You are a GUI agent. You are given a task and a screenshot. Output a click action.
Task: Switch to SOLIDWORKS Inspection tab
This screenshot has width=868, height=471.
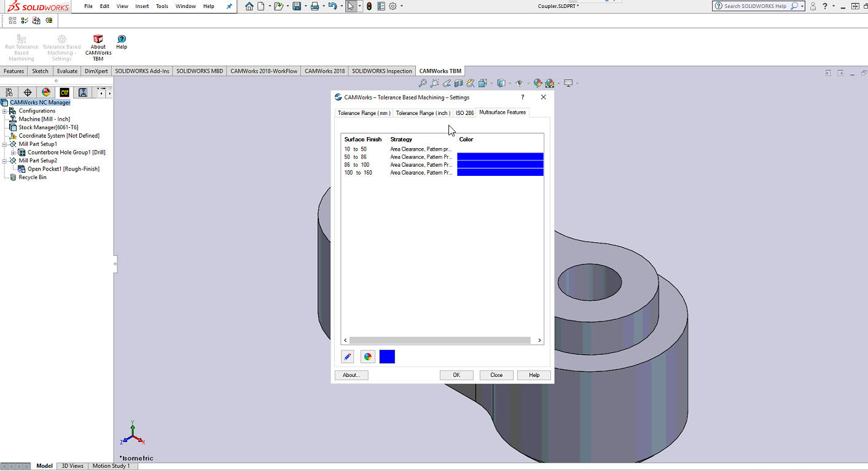[x=382, y=71]
